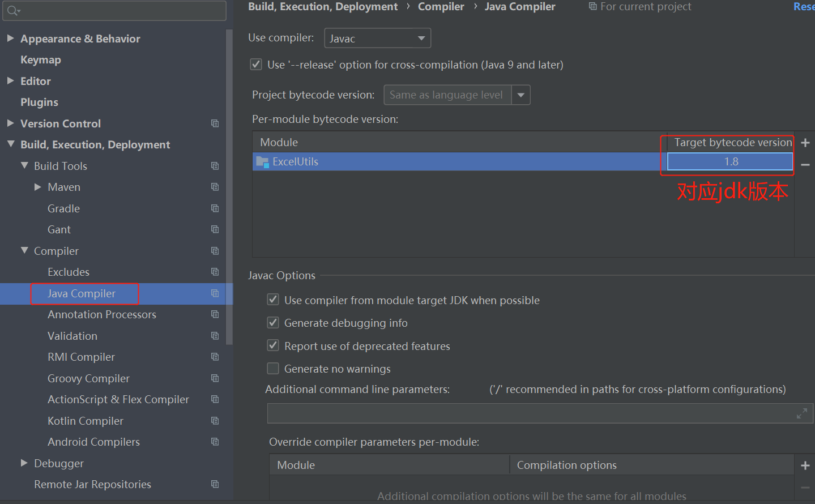Click the 'For current project' scope icon
The image size is (815, 504).
coord(592,6)
